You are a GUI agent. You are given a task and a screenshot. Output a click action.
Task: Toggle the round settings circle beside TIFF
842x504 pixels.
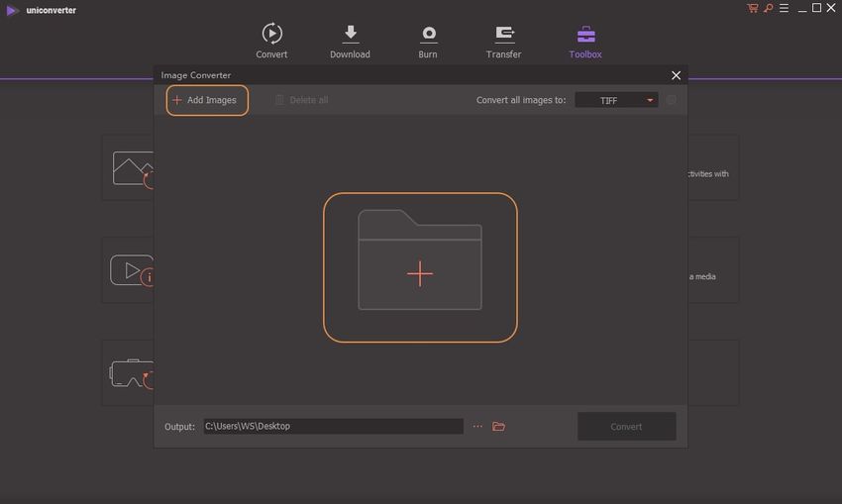point(672,100)
